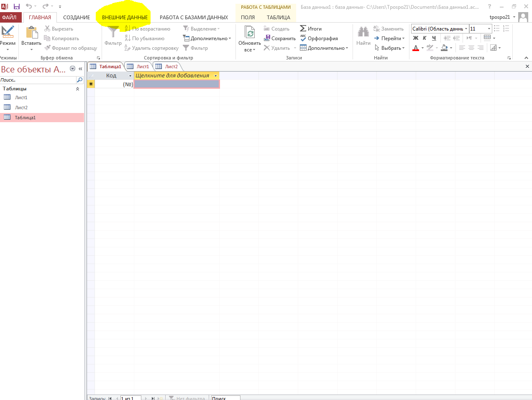
Task: Click the bulleted list icon
Action: tap(497, 28)
